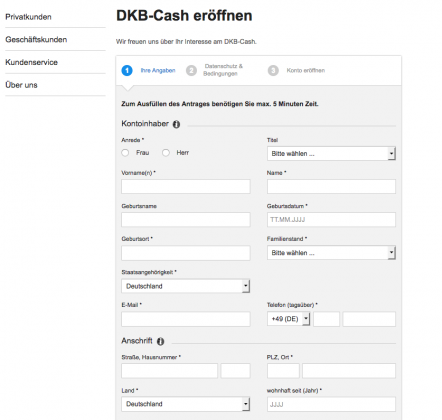Open Über uns in the sidebar
Viewport: 442px width, 420px height.
[21, 85]
